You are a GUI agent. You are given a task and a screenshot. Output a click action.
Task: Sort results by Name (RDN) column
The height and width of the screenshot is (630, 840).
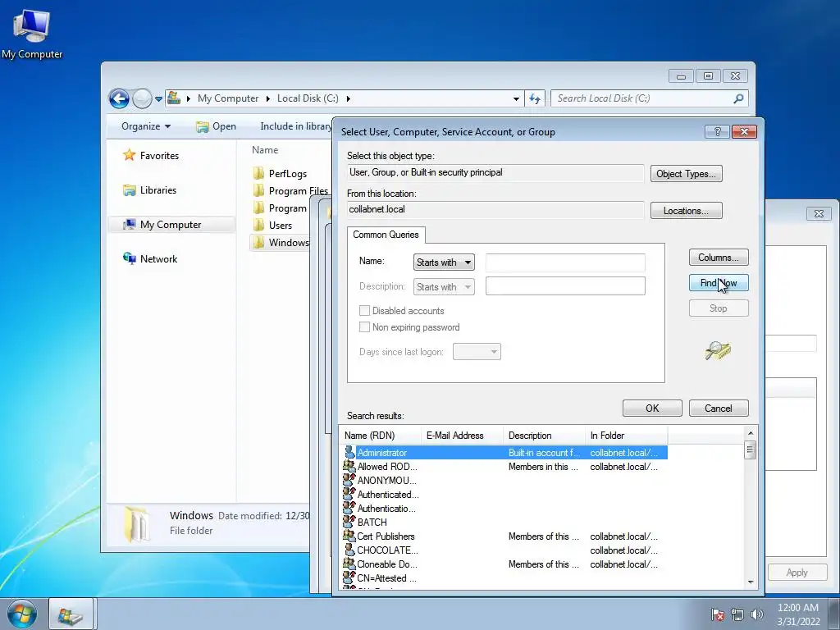coord(381,436)
